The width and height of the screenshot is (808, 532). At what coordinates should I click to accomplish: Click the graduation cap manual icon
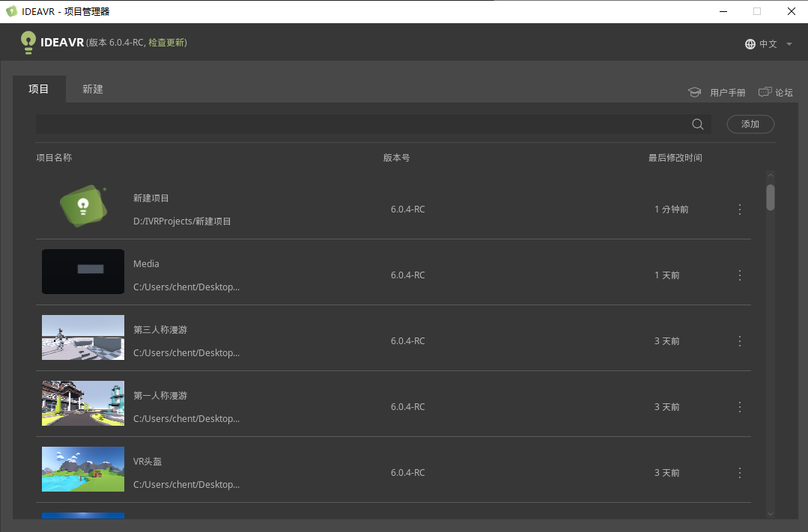pos(695,92)
